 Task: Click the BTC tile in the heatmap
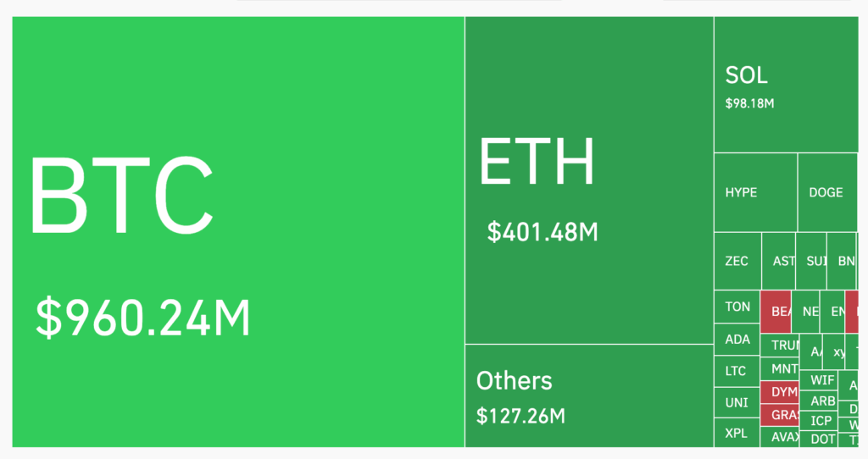[238, 231]
